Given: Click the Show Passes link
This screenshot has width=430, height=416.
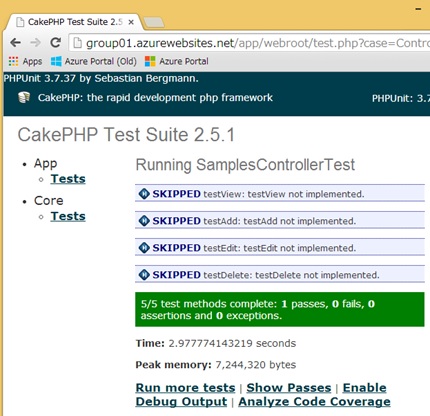Looking at the screenshot, I should (x=289, y=388).
